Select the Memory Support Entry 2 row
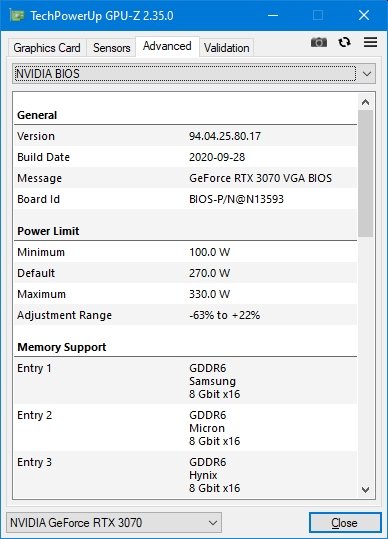This screenshot has width=388, height=539. (186, 428)
